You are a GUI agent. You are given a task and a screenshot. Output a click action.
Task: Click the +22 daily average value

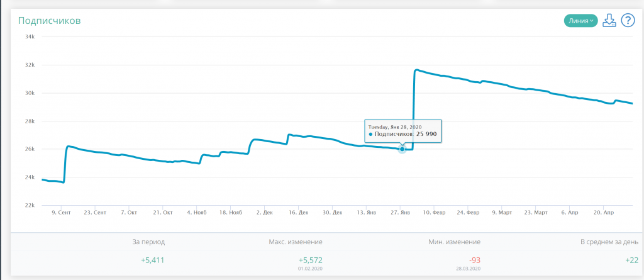point(631,259)
